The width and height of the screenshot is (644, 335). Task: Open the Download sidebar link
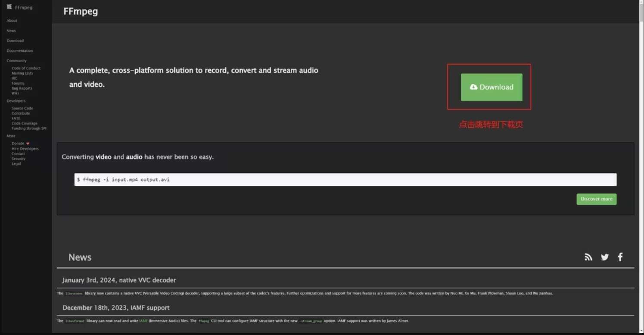click(x=15, y=41)
